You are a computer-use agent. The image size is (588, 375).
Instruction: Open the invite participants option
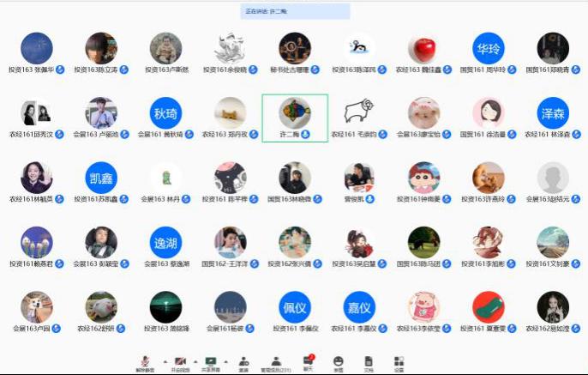(x=244, y=361)
